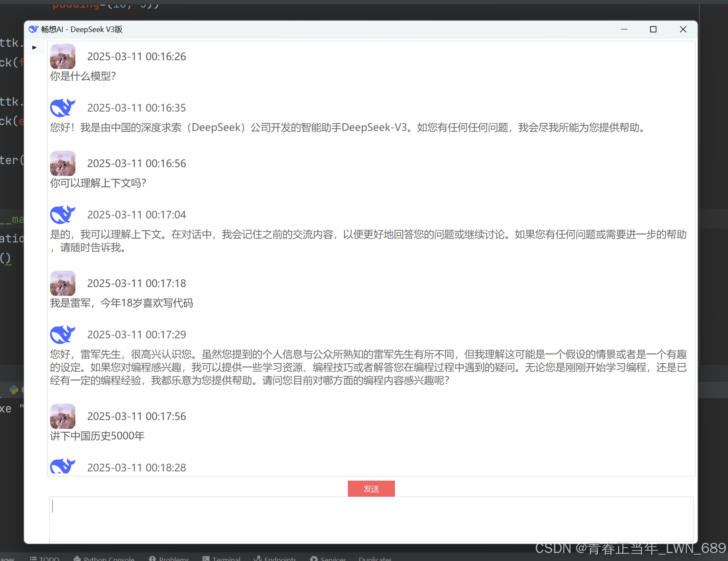
Task: Click the reply starting 是的，我可以理解上下文
Action: tap(368, 241)
